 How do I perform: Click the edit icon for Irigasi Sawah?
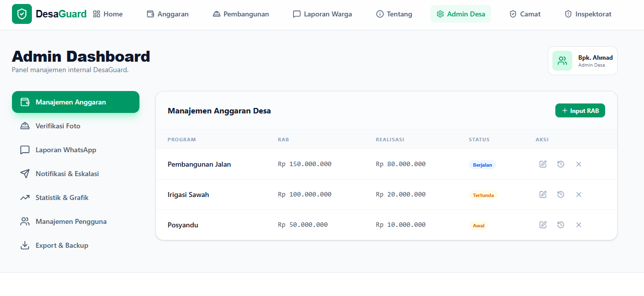coord(543,195)
